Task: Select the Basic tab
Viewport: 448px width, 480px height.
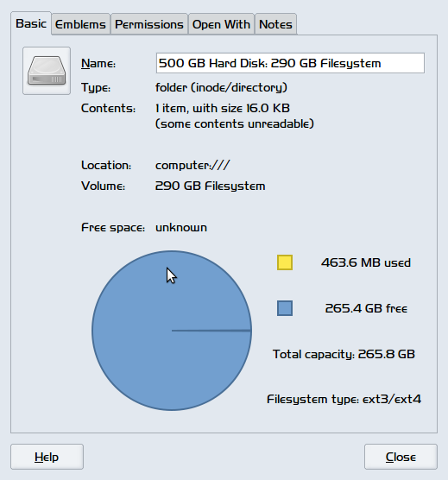Action: click(x=31, y=23)
